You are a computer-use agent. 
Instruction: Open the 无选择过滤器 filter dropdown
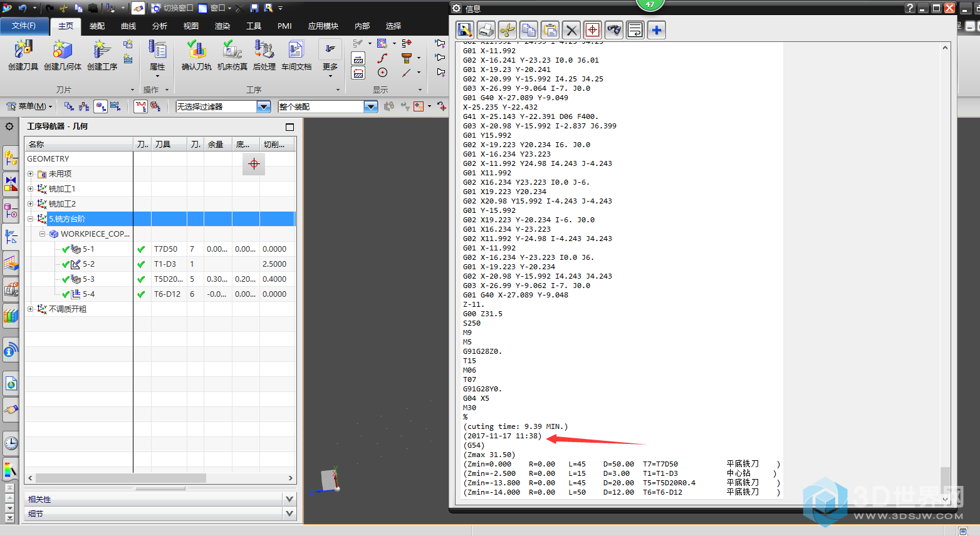[x=264, y=106]
